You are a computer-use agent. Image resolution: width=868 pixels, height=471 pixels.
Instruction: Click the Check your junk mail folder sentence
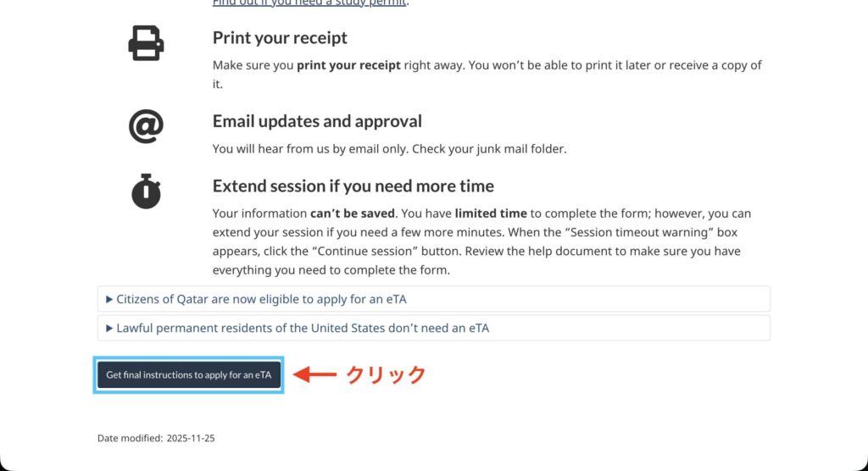coord(486,149)
